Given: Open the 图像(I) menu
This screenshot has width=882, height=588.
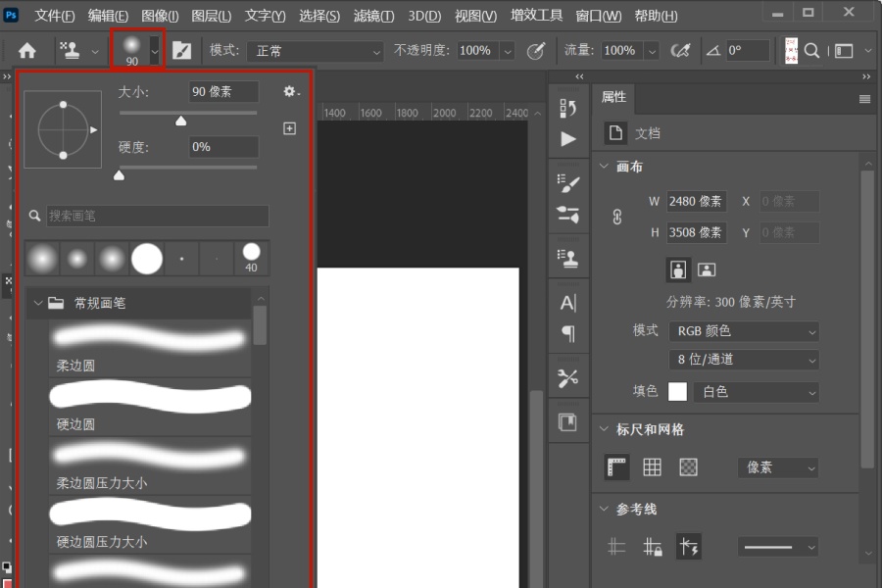Looking at the screenshot, I should 160,16.
